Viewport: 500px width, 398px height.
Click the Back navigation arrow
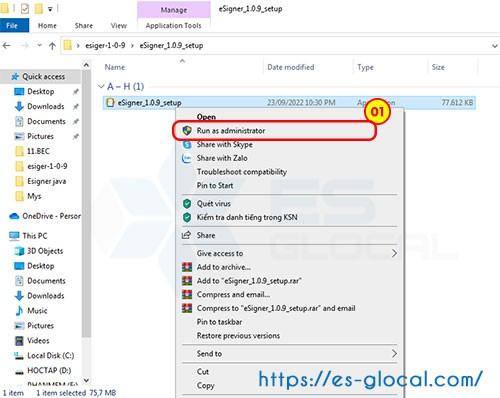click(x=7, y=46)
